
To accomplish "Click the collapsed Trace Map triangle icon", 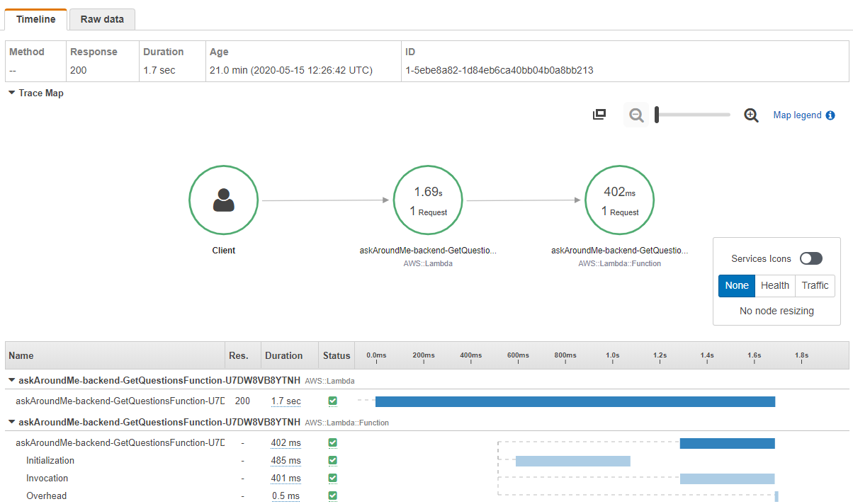I will tap(10, 93).
